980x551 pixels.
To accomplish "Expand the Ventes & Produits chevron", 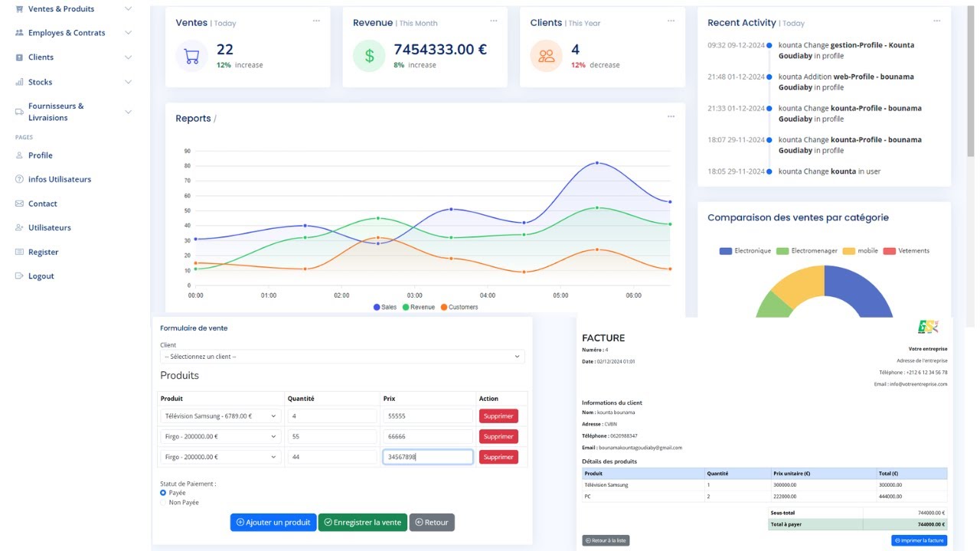I will [x=128, y=8].
